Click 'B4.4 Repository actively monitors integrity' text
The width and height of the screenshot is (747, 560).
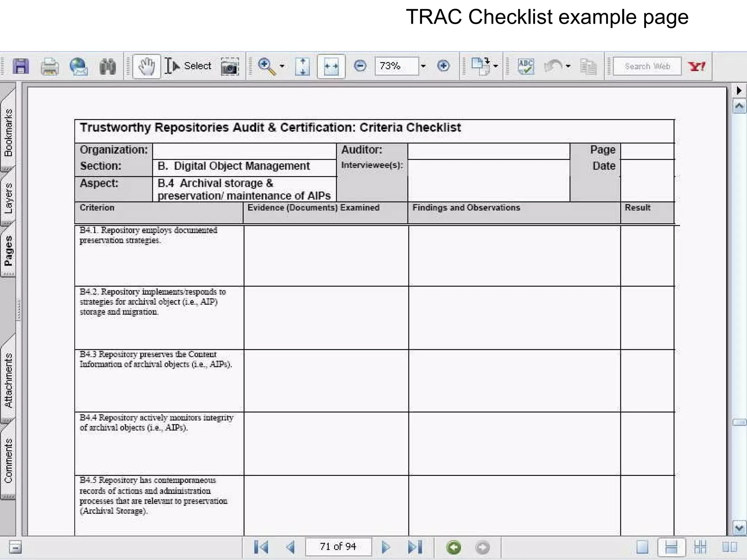pos(156,417)
